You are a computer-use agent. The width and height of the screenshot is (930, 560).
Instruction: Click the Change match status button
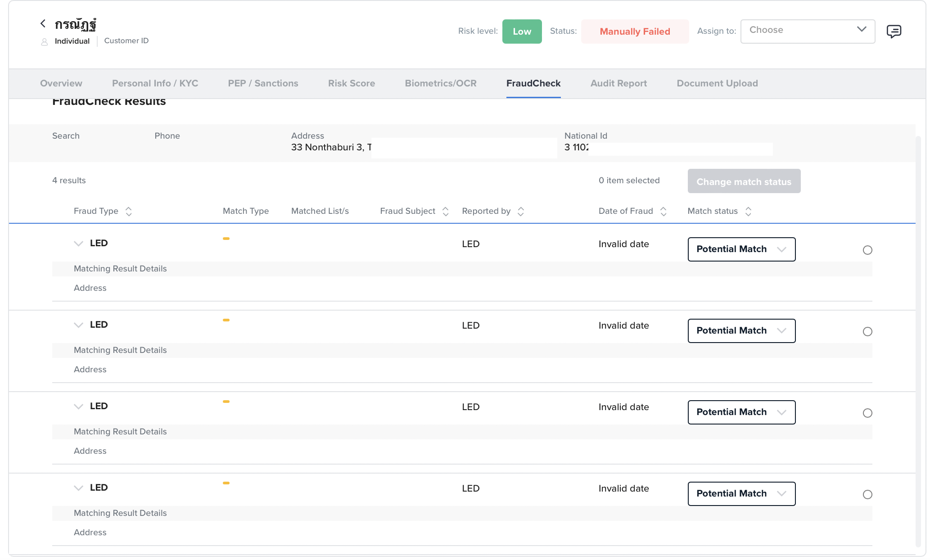tap(744, 181)
